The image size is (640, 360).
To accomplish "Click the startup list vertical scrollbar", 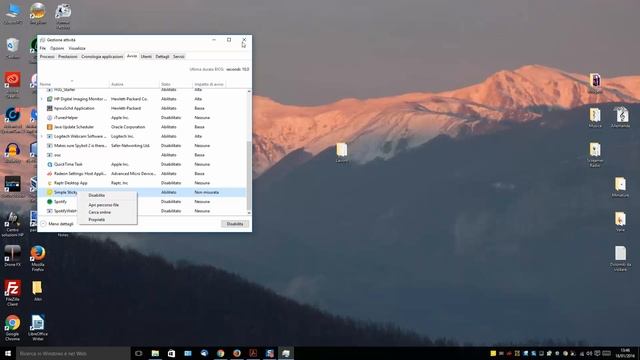I will tap(249, 151).
